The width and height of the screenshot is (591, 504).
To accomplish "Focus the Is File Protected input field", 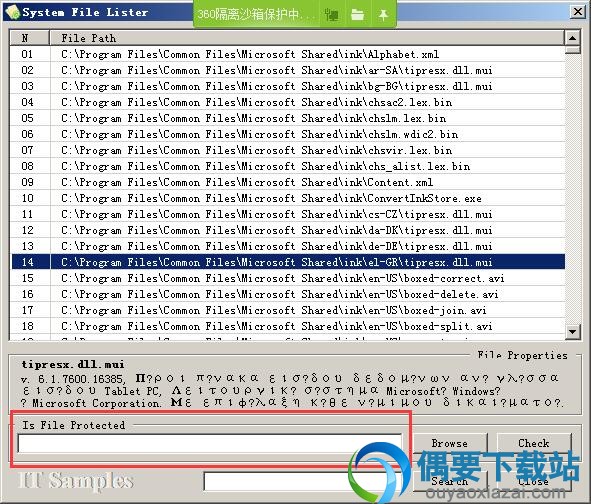I will point(210,444).
